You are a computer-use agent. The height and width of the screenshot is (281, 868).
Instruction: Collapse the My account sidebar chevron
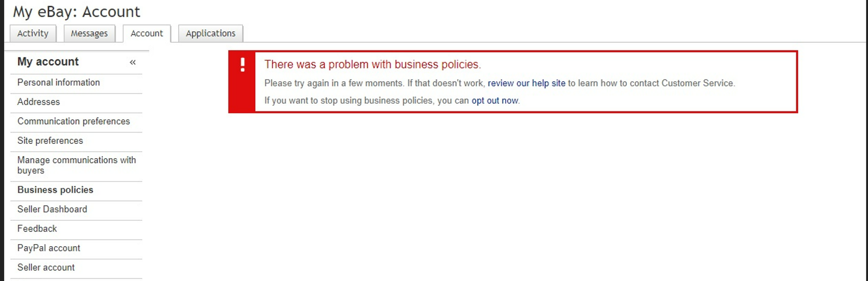coord(133,62)
